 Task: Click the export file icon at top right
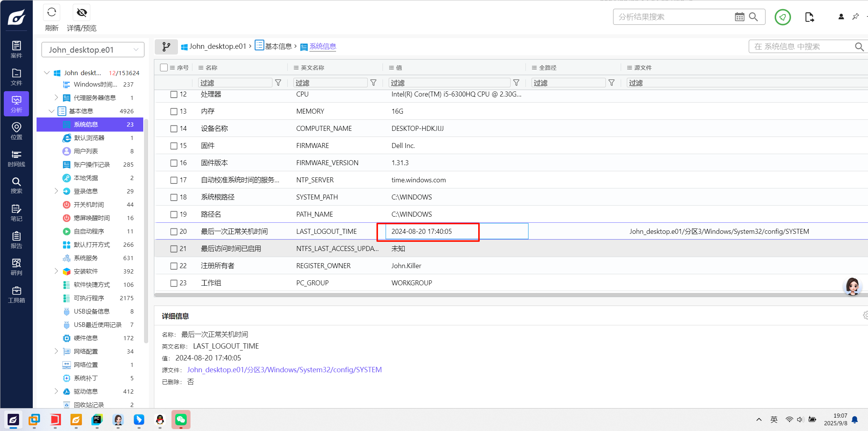click(x=809, y=17)
